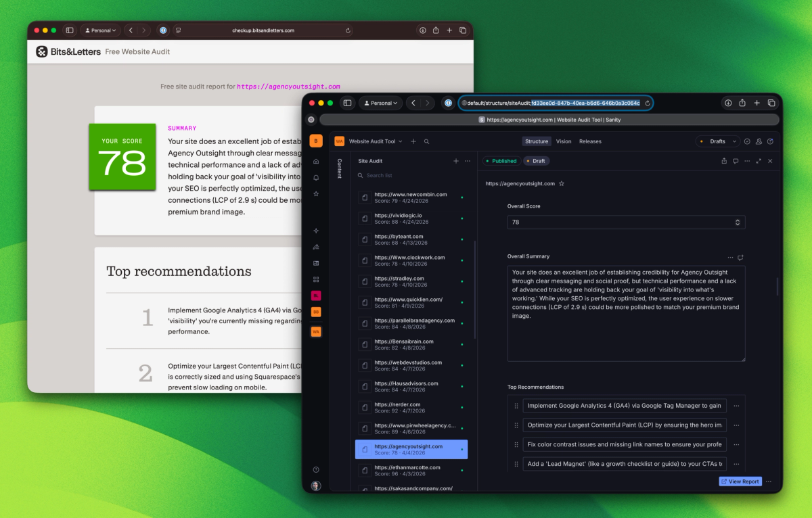Favorite the agencyoutsight.com document star

(562, 183)
